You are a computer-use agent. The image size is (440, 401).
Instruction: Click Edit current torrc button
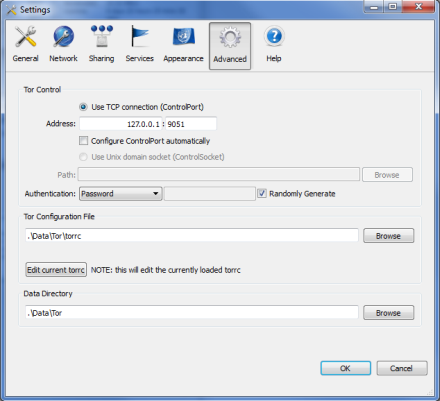[56, 269]
